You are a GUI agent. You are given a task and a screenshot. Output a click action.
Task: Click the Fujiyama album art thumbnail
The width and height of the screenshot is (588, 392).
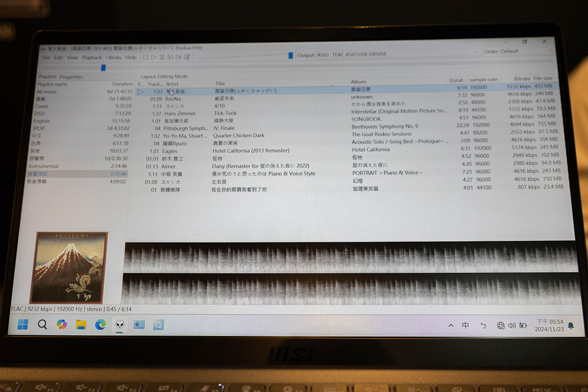(69, 267)
